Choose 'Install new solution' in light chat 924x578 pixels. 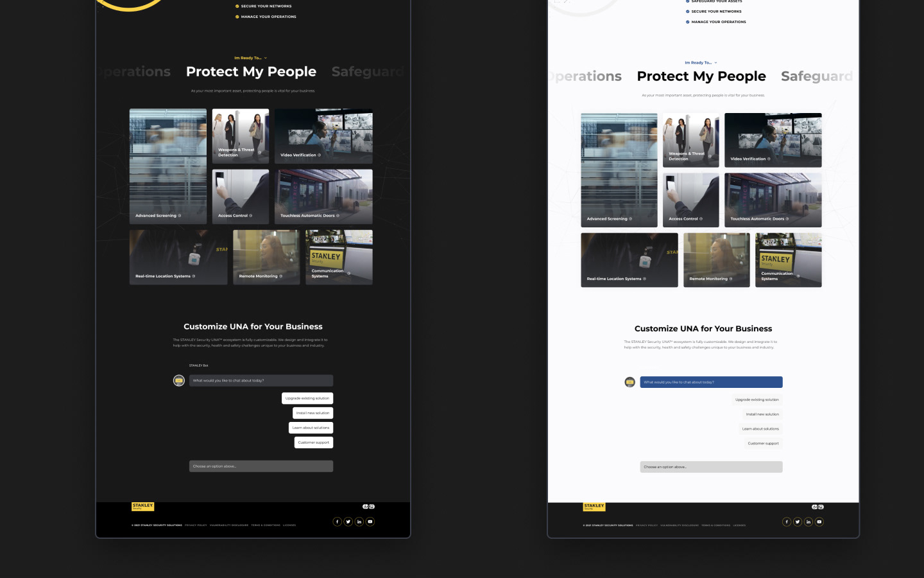762,414
